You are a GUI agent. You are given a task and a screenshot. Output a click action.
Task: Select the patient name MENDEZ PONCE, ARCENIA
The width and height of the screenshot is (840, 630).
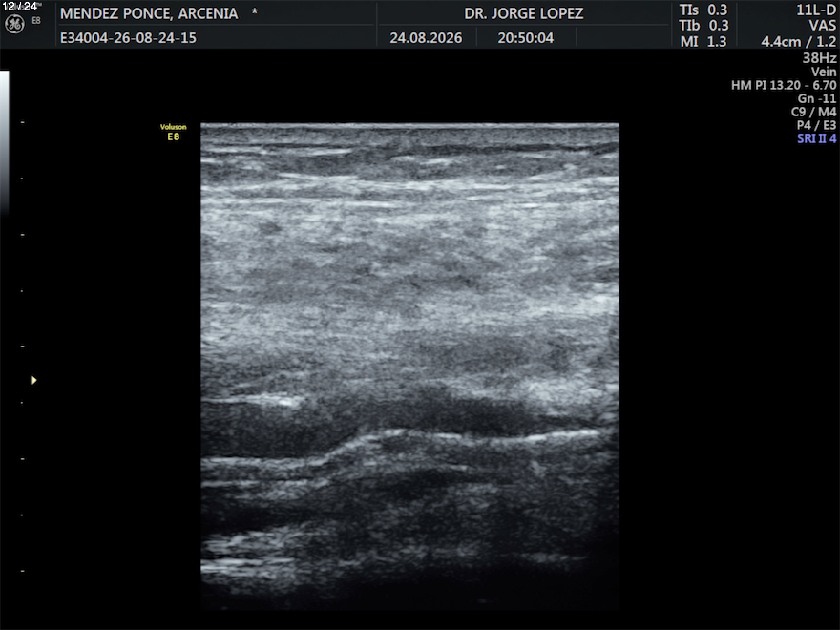(149, 13)
